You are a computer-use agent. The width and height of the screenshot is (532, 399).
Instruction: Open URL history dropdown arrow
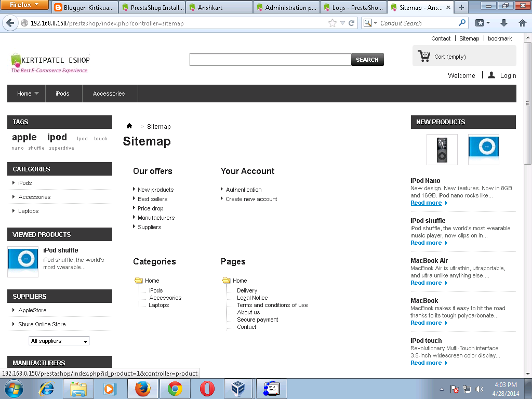coord(342,23)
